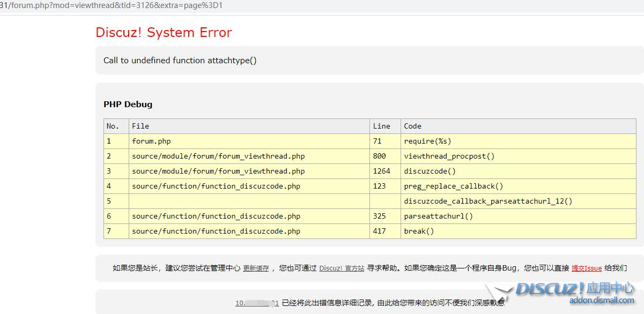
Task: Select line number 325 cell
Action: (385, 216)
